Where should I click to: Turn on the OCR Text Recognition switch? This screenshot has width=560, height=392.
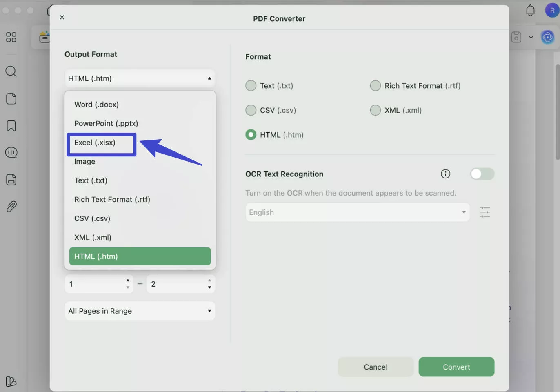point(482,174)
